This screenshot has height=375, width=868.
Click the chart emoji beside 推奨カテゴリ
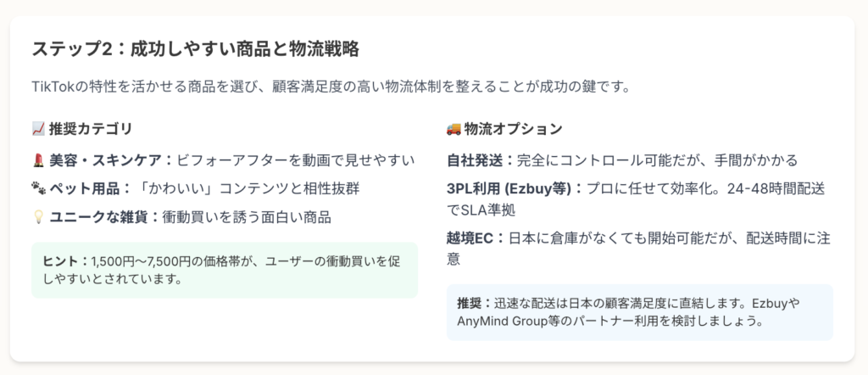coord(38,130)
